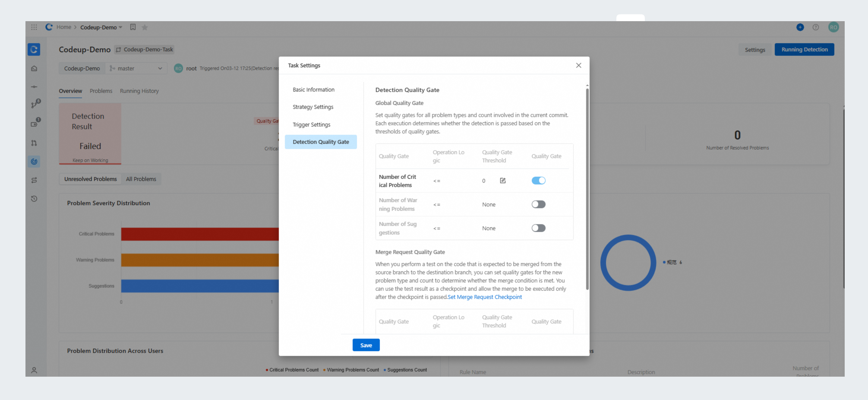Disable the Critical Problems quality gate toggle
868x400 pixels.
click(x=538, y=181)
